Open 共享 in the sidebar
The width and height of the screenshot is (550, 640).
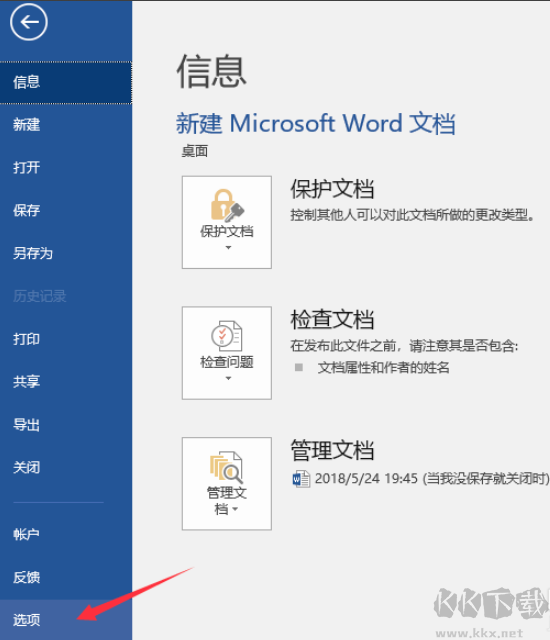click(x=66, y=382)
